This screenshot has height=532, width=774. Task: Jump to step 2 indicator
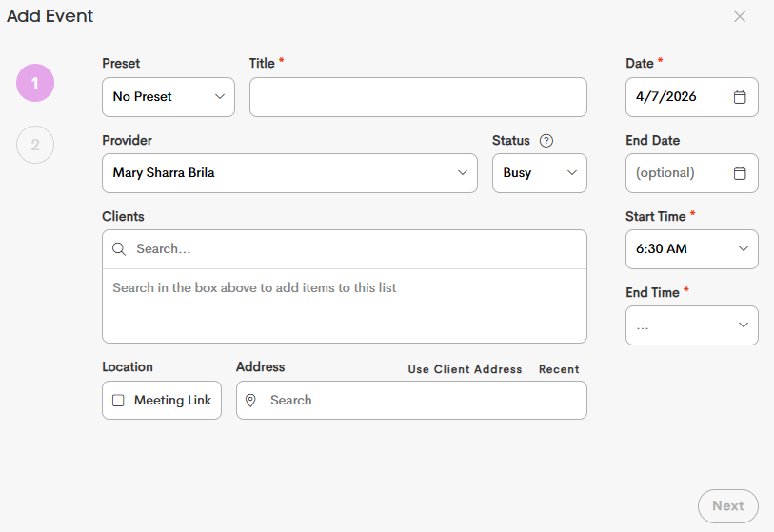35,145
